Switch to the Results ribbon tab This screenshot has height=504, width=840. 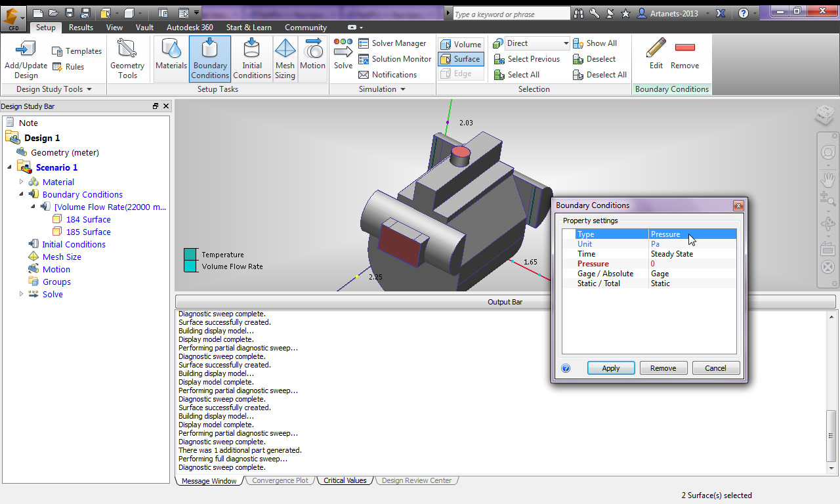(81, 28)
